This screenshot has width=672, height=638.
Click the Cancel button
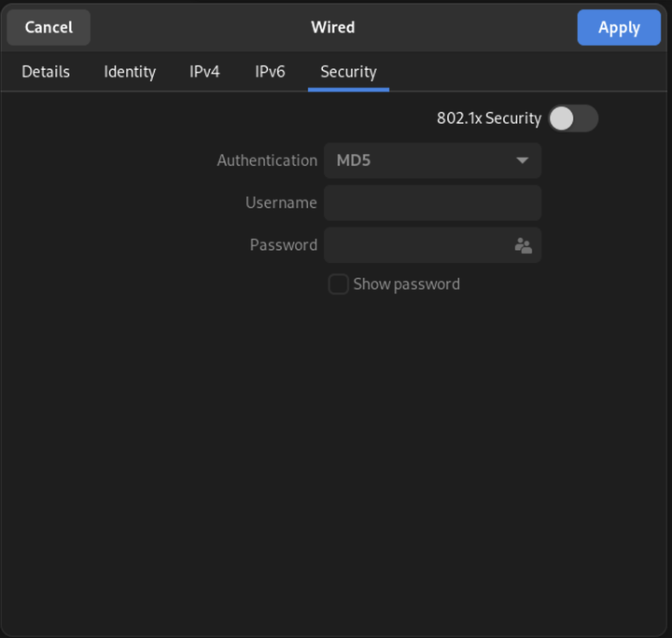tap(49, 27)
